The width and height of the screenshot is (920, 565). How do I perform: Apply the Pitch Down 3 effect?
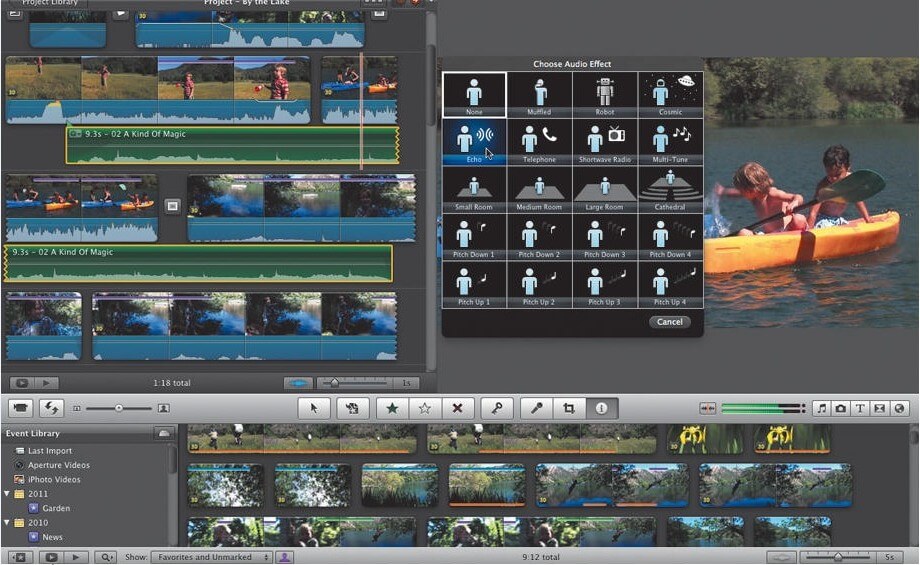(605, 237)
